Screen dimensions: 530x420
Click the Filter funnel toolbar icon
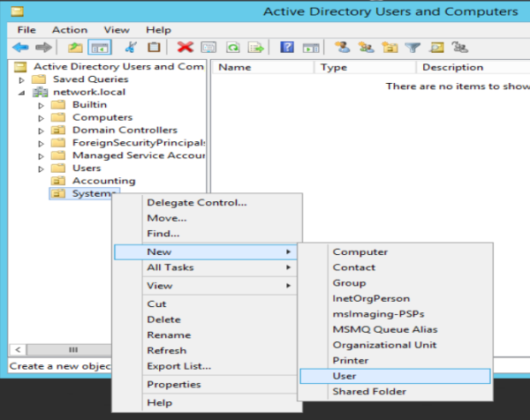tap(413, 48)
